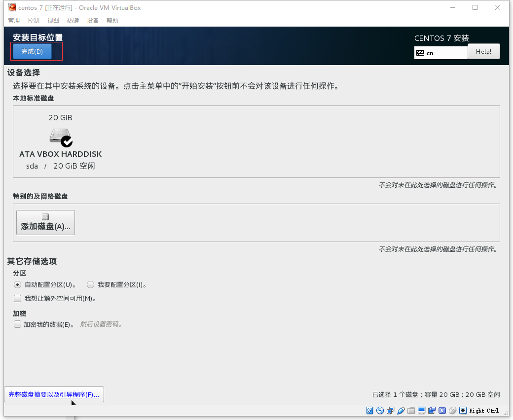Image resolution: width=513 pixels, height=420 pixels.
Task: Click the CENTOS 7 安装 title text
Action: [441, 38]
